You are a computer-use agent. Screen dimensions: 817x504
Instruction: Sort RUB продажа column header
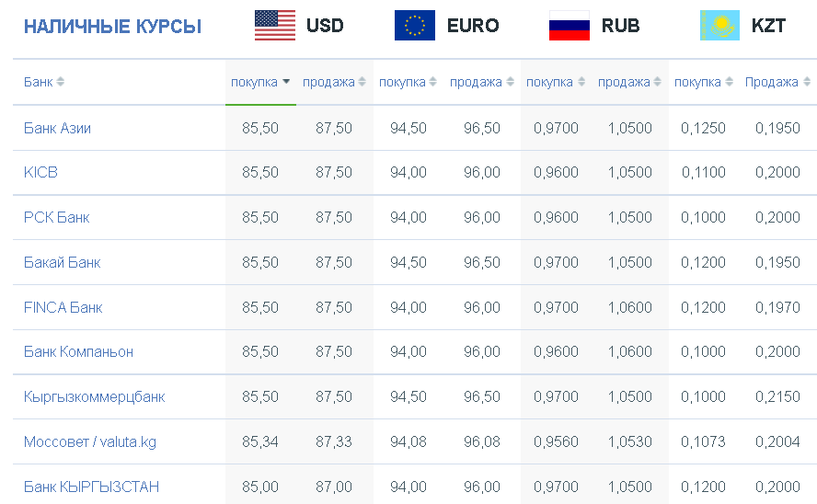coord(630,82)
